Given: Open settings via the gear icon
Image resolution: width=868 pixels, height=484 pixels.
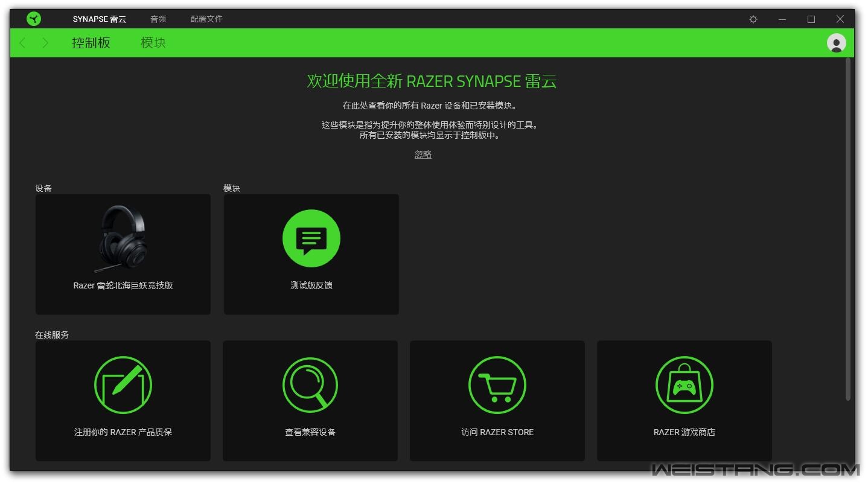Looking at the screenshot, I should (753, 19).
